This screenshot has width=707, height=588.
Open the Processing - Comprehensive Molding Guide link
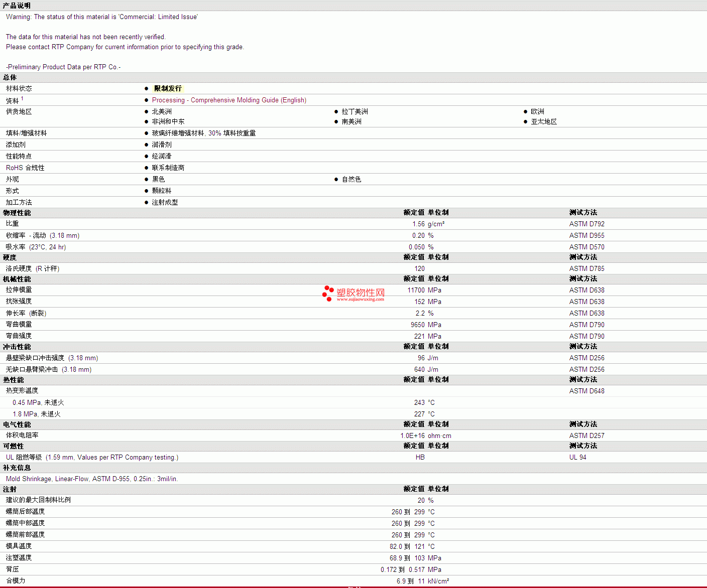(x=229, y=100)
